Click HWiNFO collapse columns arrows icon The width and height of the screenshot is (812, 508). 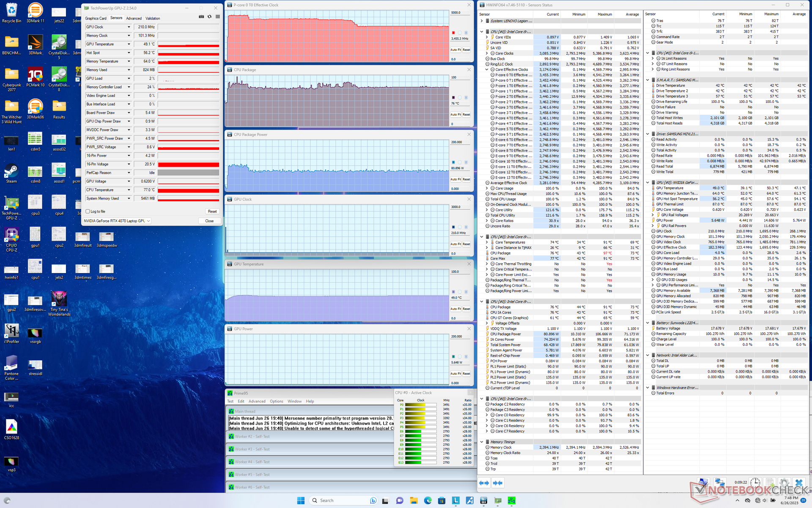pos(498,483)
